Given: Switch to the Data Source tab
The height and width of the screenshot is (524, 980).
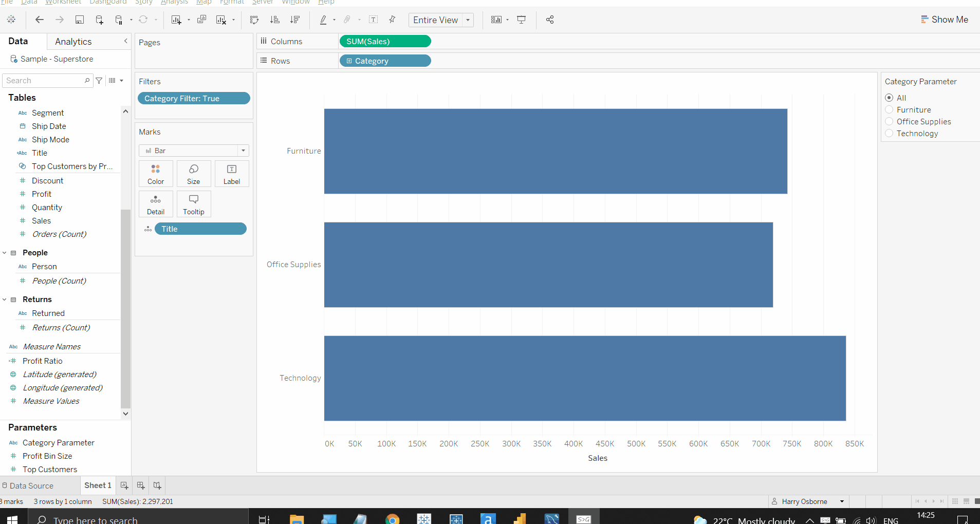Looking at the screenshot, I should coord(32,485).
